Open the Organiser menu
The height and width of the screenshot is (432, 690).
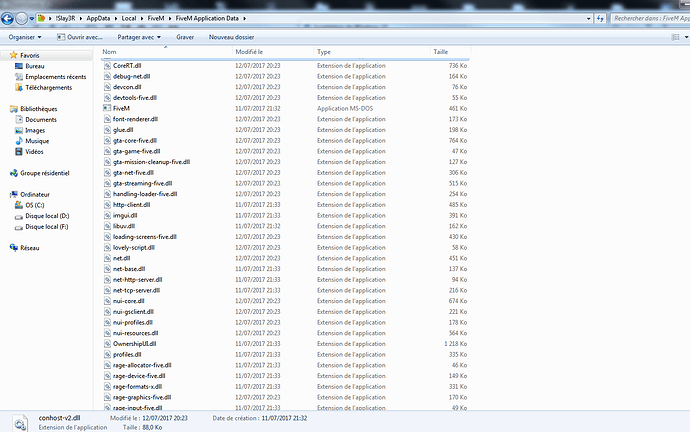(x=25, y=37)
